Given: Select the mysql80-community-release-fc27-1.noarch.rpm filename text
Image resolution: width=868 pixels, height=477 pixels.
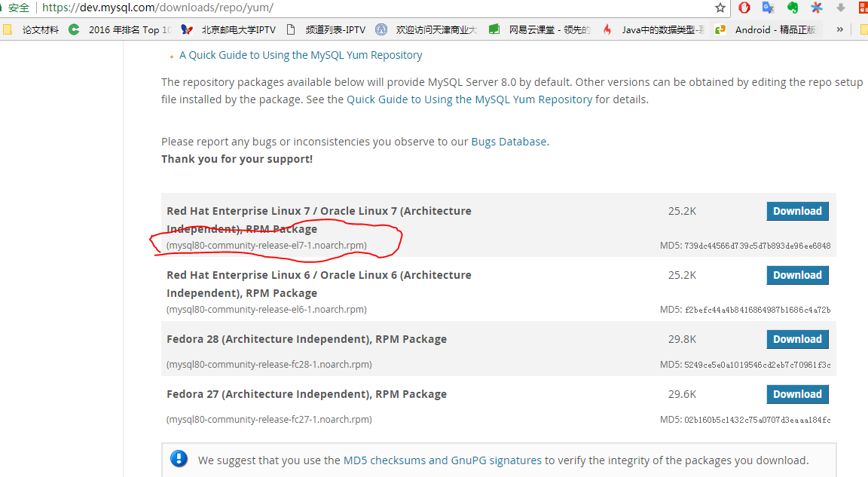Looking at the screenshot, I should click(x=269, y=420).
